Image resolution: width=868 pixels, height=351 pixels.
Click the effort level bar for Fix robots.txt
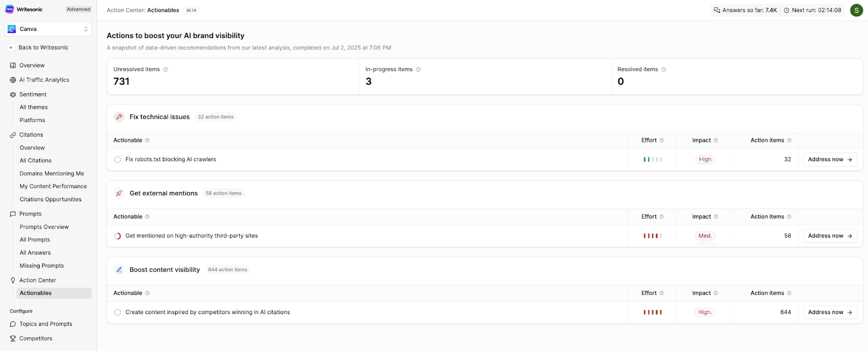(x=652, y=159)
